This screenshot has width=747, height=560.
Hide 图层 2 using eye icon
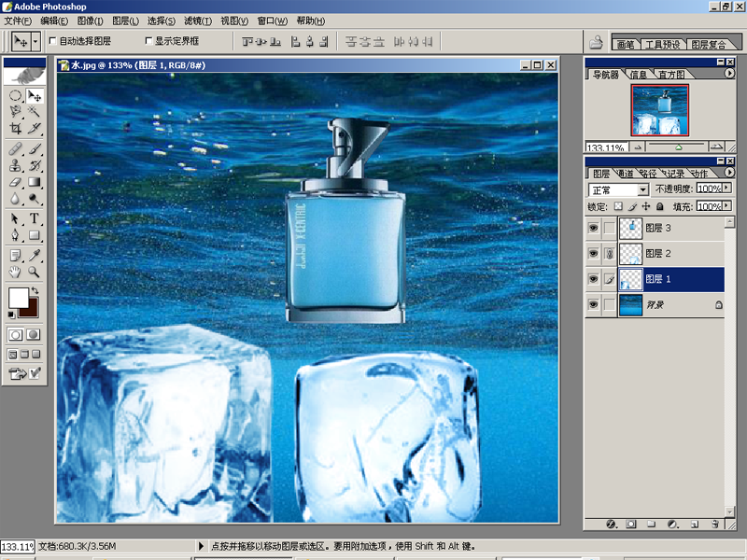(593, 253)
